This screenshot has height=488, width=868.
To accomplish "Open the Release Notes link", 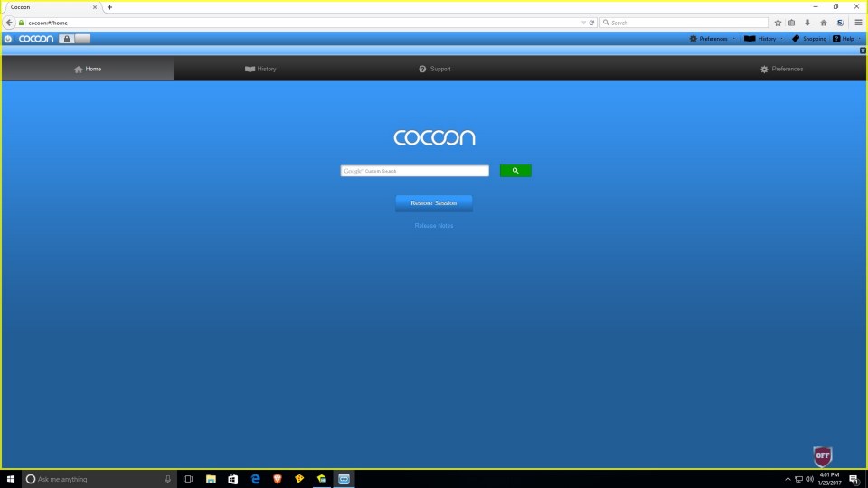I will coord(433,226).
